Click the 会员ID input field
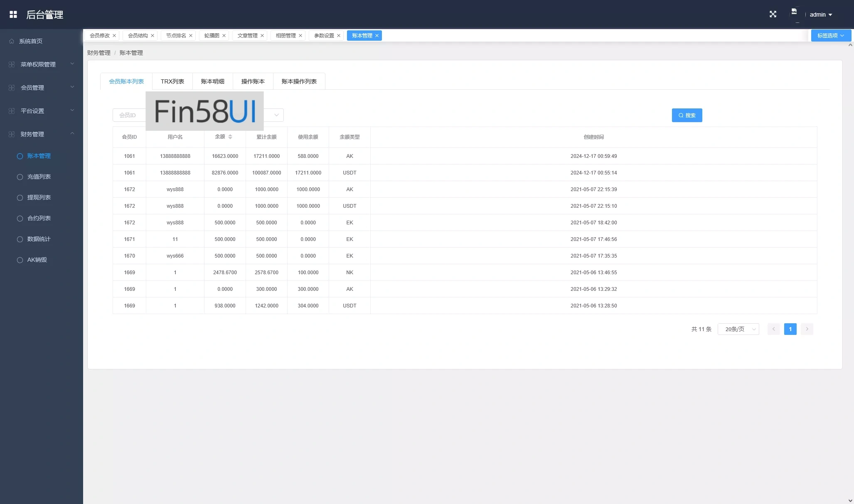The image size is (854, 504). tap(129, 116)
